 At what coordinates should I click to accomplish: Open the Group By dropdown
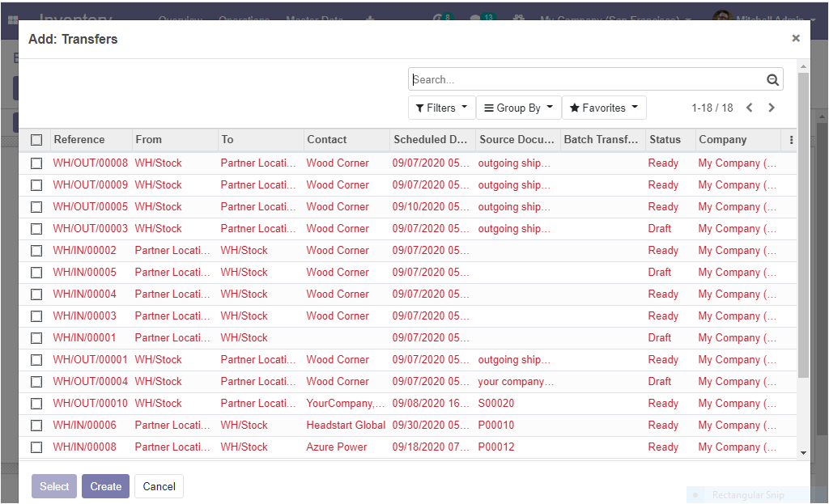(519, 108)
